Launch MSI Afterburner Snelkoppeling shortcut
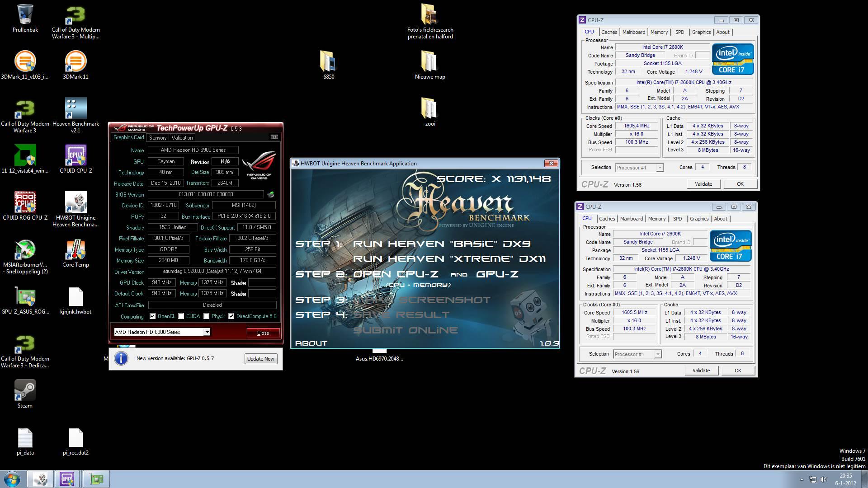 [x=25, y=256]
